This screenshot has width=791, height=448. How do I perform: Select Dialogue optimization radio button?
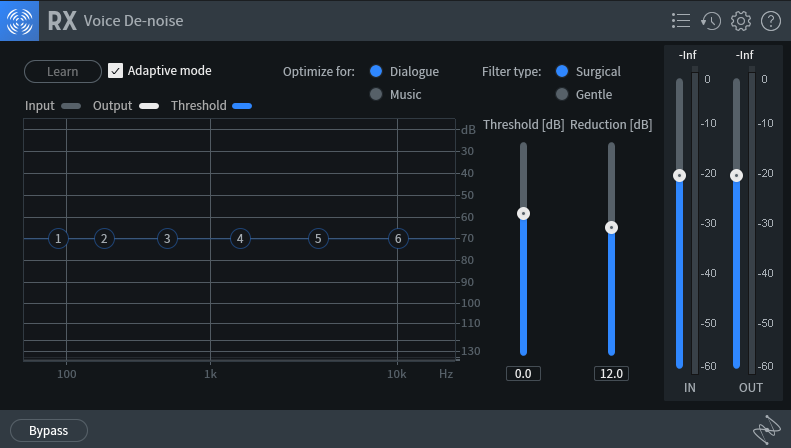tap(376, 71)
